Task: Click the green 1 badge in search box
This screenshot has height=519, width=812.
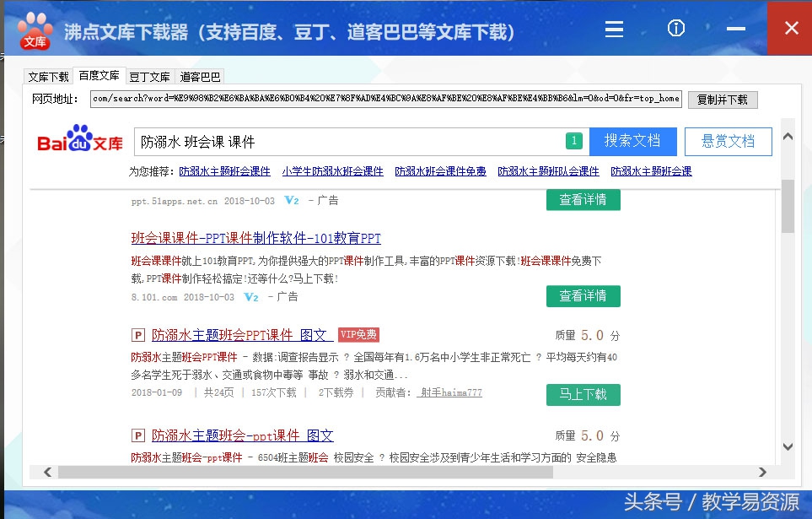Action: (575, 141)
